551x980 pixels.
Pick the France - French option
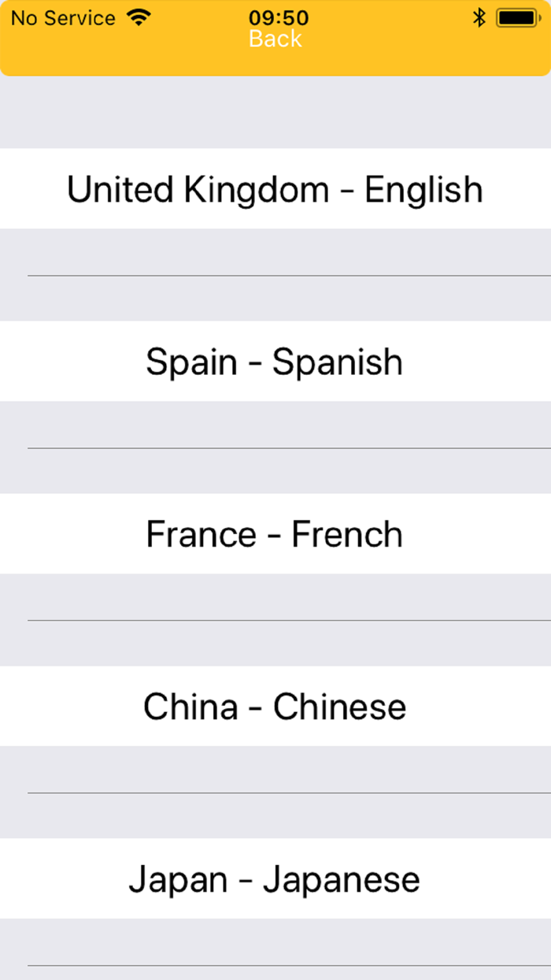pos(275,534)
